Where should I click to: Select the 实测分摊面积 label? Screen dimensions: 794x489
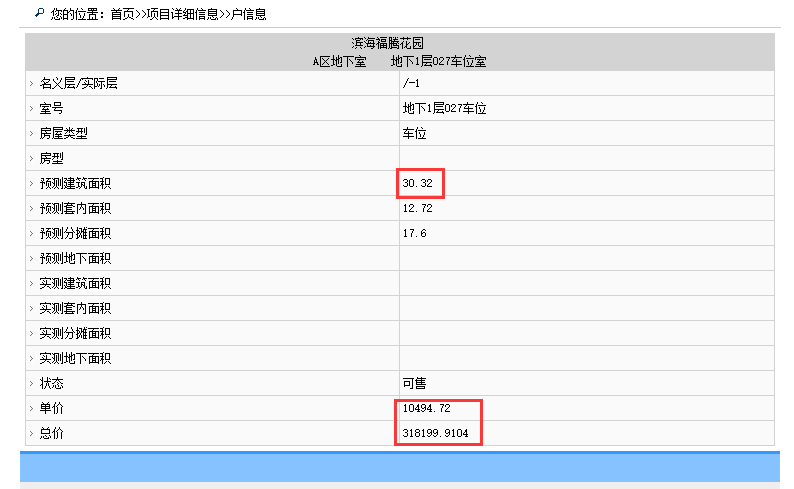point(75,333)
